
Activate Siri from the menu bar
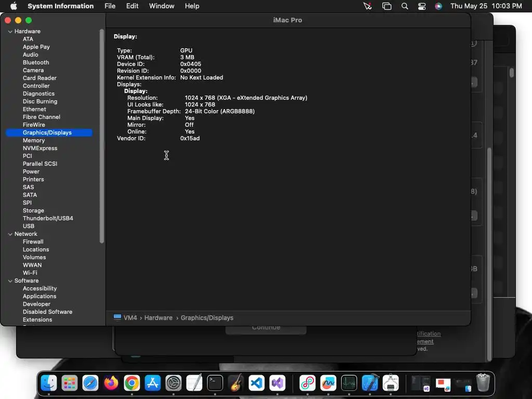click(438, 6)
